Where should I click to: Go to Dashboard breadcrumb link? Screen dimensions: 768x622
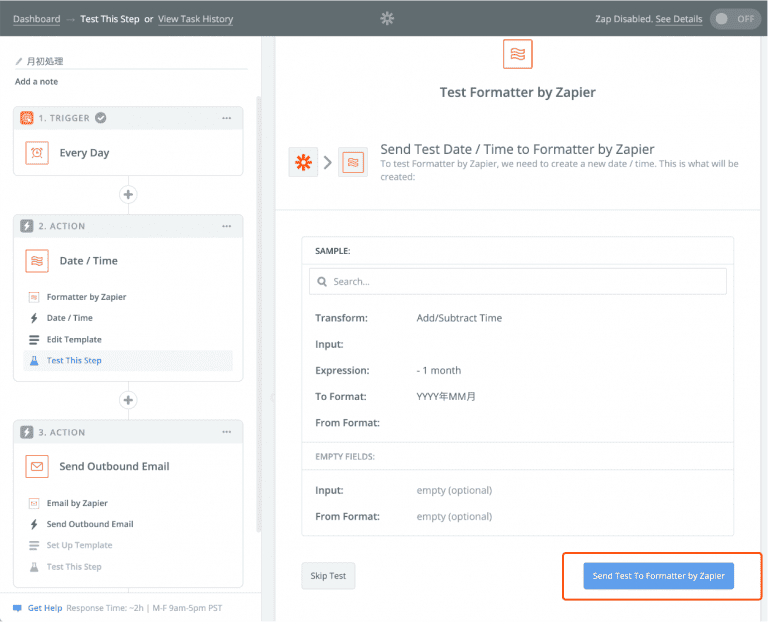click(x=36, y=19)
